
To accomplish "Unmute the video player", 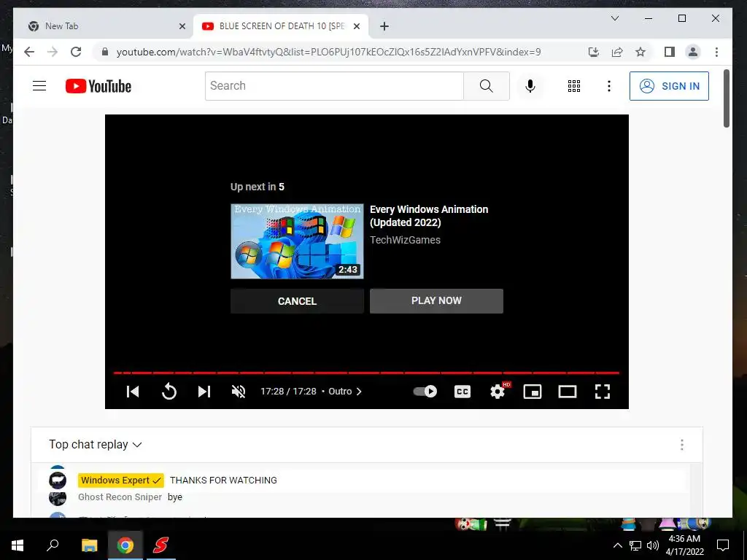I will tap(239, 392).
